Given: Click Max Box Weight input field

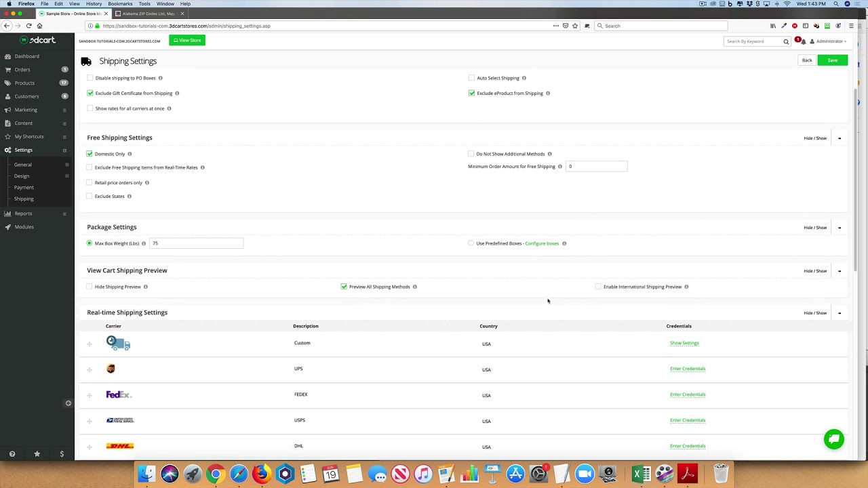Looking at the screenshot, I should tap(196, 243).
